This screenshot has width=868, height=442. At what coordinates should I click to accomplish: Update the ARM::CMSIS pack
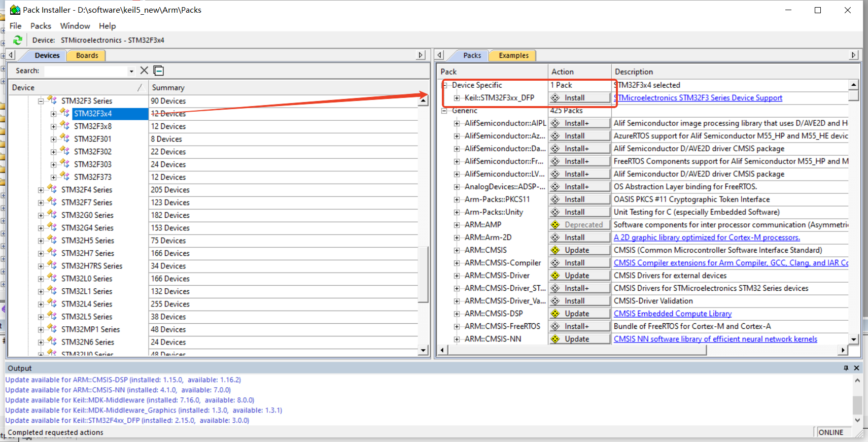pos(579,250)
